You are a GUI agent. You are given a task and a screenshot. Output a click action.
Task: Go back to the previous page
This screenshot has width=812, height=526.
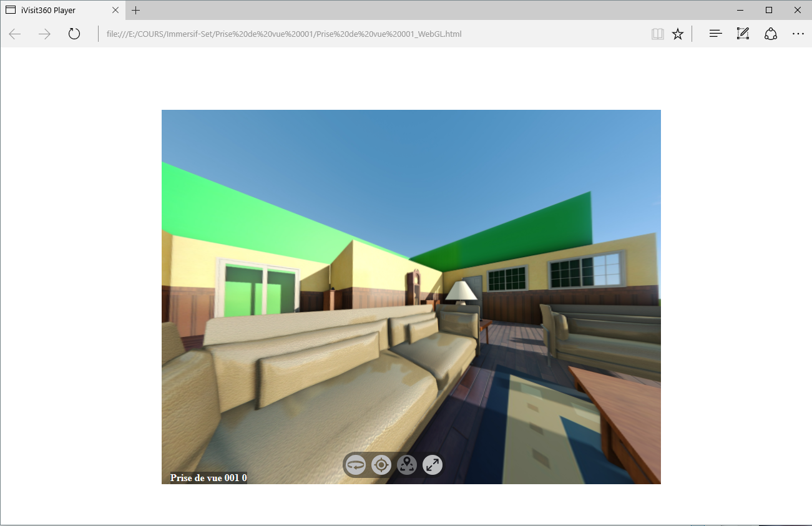[15, 34]
